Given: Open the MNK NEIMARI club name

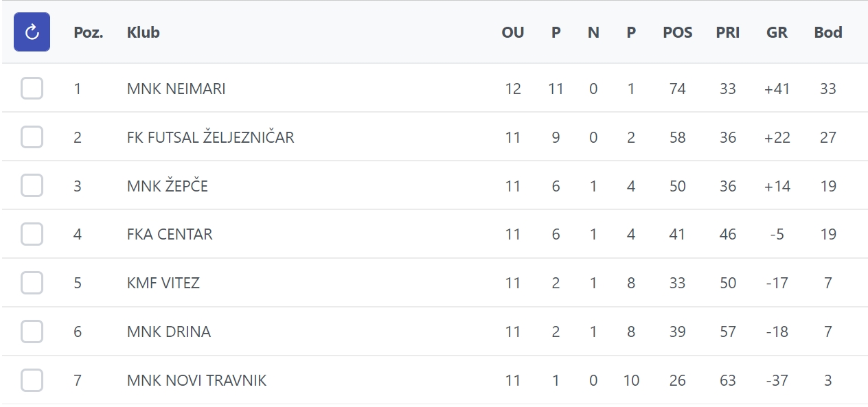Looking at the screenshot, I should pyautogui.click(x=176, y=89).
